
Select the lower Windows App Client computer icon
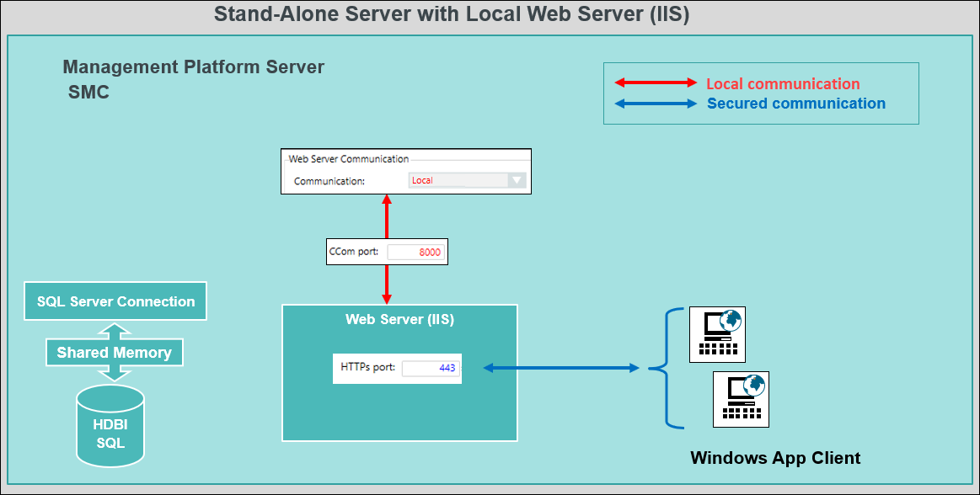click(x=741, y=399)
